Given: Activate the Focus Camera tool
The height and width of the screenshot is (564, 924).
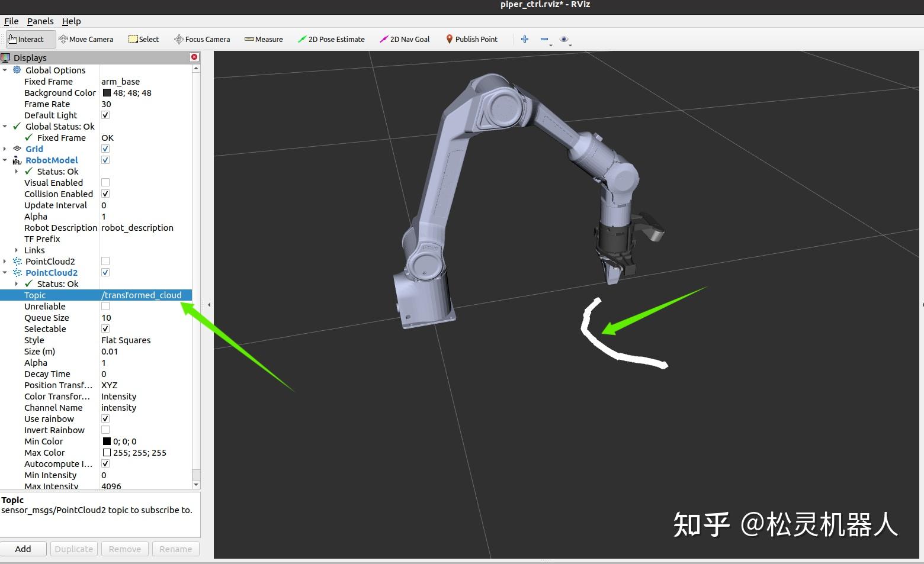Looking at the screenshot, I should click(x=202, y=39).
